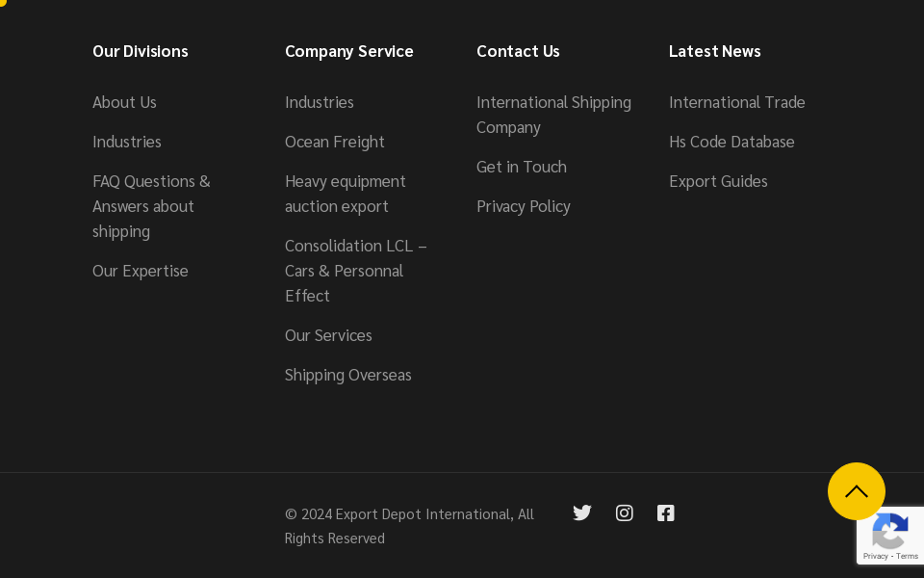Open the Our Expertise page
Screen dimensions: 924x578
tap(140, 270)
